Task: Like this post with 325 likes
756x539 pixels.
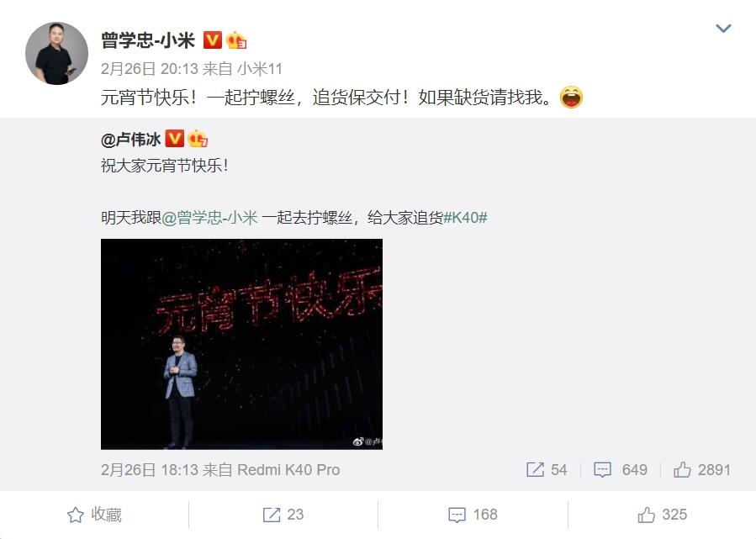Action: tap(662, 515)
